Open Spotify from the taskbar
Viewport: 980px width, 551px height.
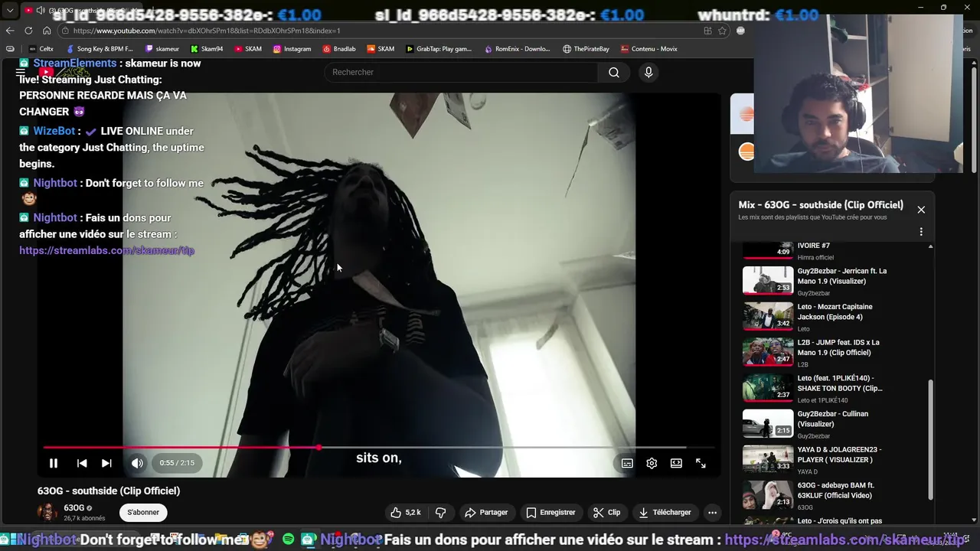click(288, 540)
